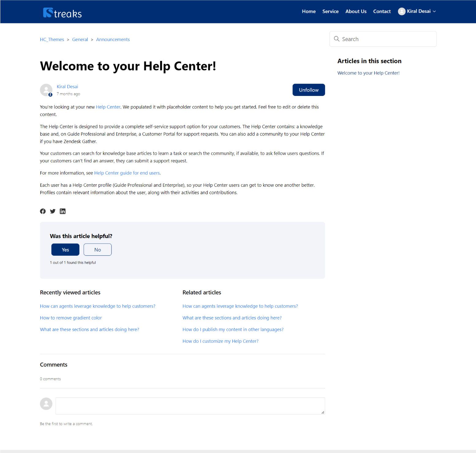Go to the Service page

330,11
